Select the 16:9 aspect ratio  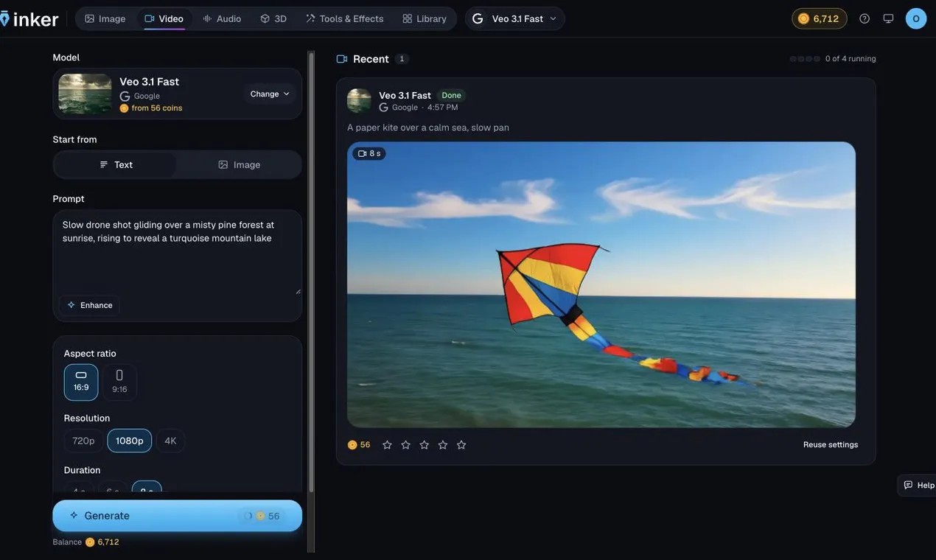point(81,382)
